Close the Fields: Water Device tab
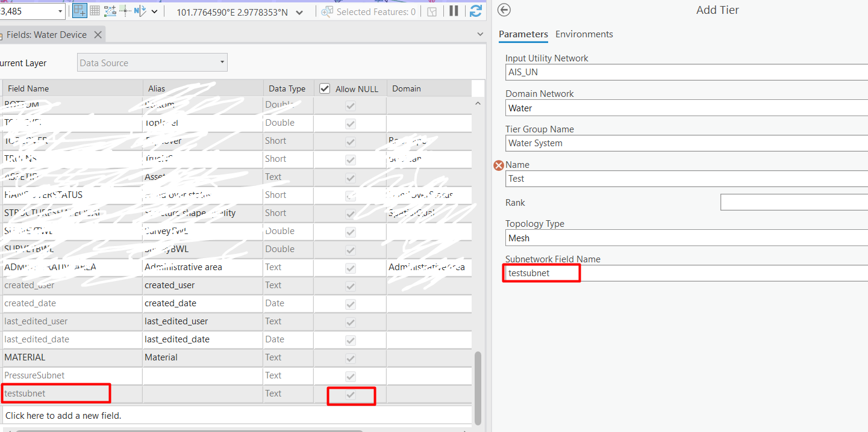The width and height of the screenshot is (868, 432). point(98,34)
